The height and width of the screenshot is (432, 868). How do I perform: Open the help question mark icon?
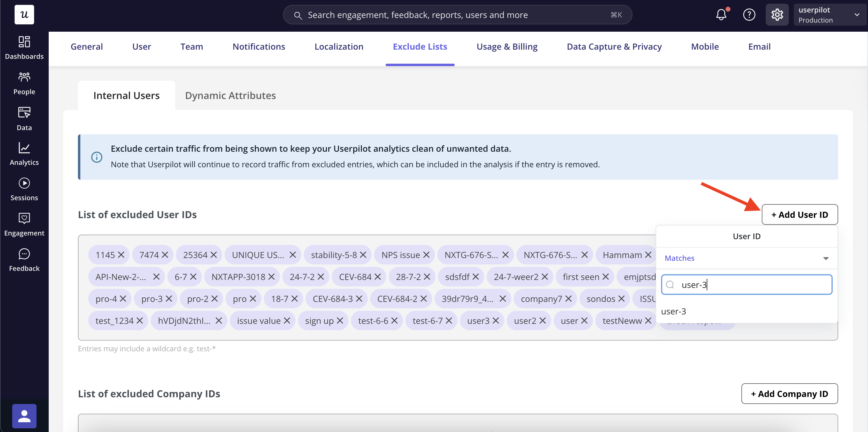click(749, 15)
